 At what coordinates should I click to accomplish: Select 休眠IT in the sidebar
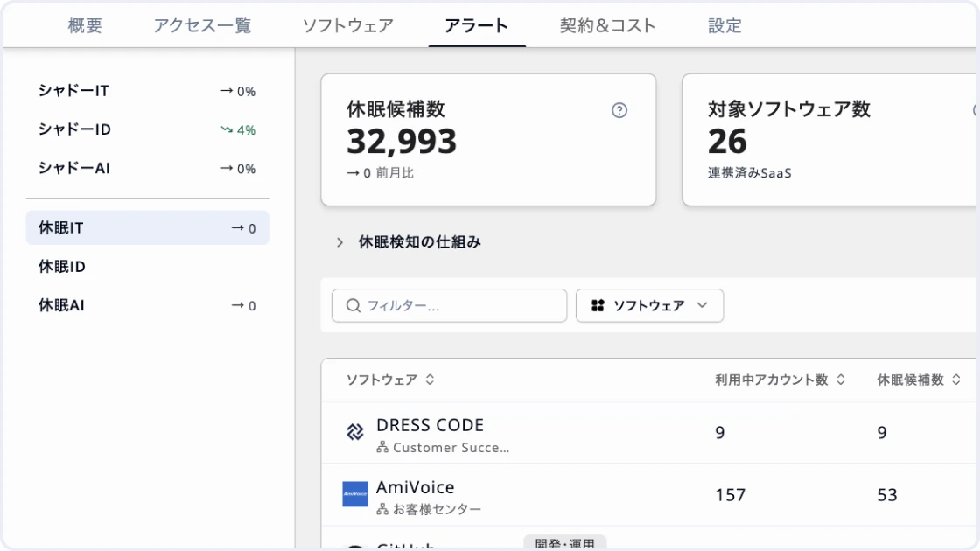tap(148, 228)
